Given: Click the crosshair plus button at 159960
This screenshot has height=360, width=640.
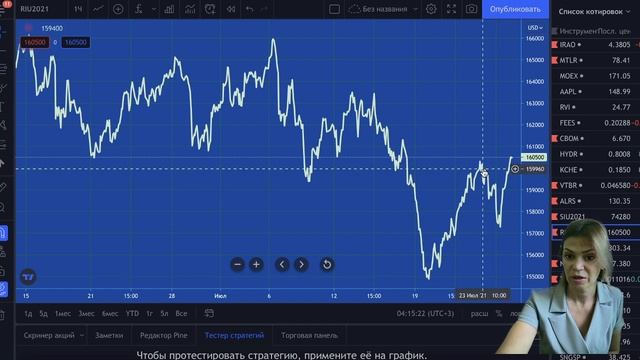Looking at the screenshot, I should [515, 169].
